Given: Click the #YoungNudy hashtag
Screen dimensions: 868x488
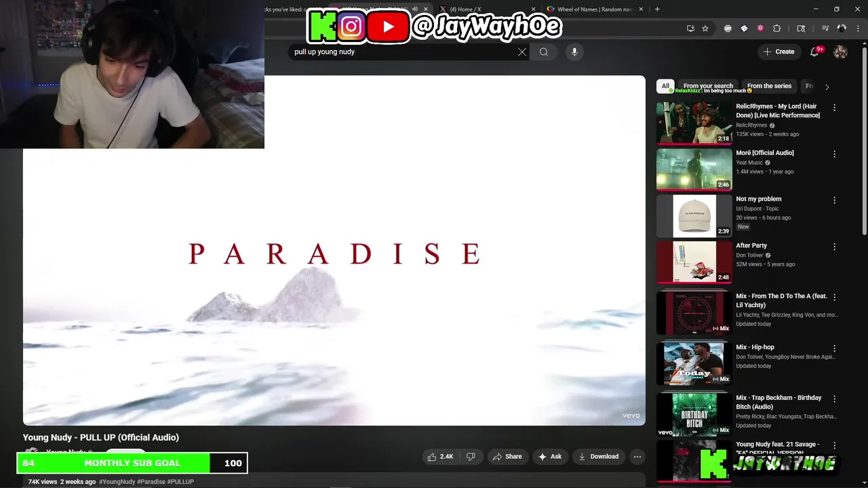Looking at the screenshot, I should point(117,482).
